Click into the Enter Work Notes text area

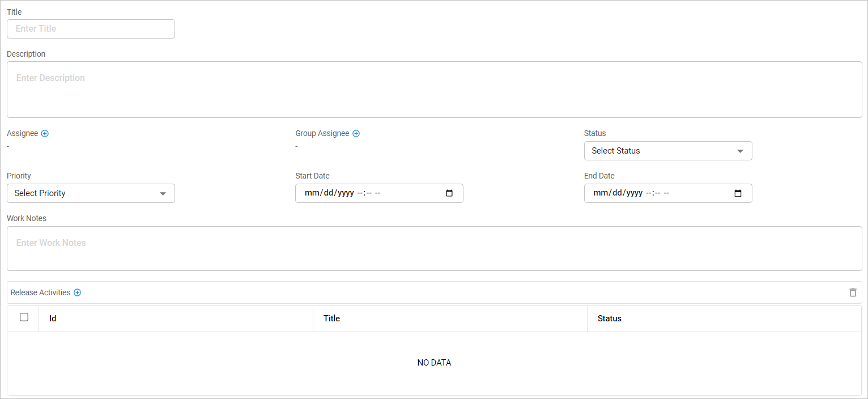[x=434, y=249]
